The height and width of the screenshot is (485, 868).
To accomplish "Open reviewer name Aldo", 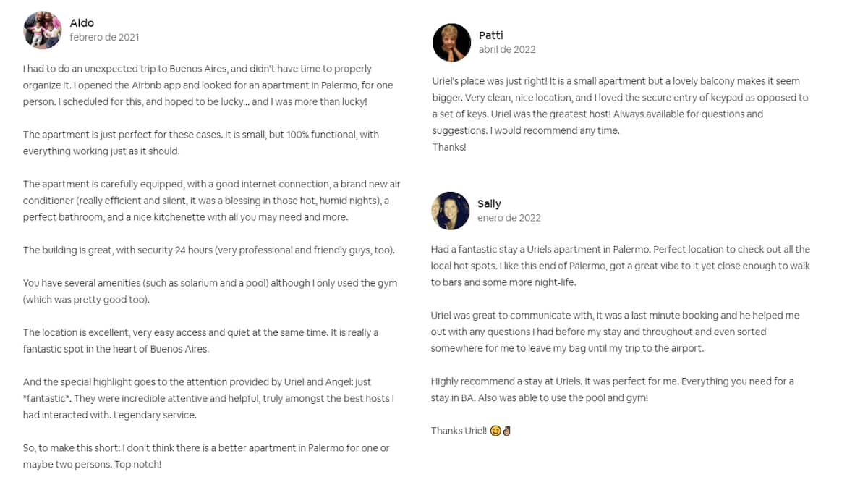I will (x=82, y=23).
